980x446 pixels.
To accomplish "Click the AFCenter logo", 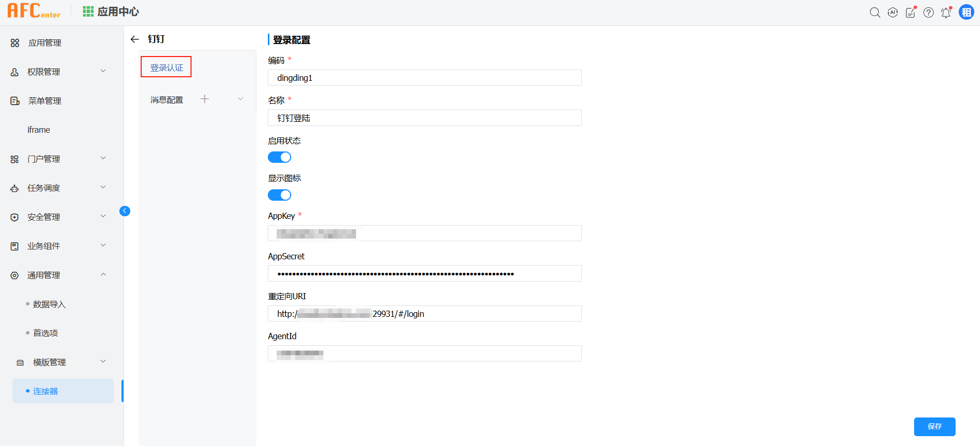I will pos(34,11).
